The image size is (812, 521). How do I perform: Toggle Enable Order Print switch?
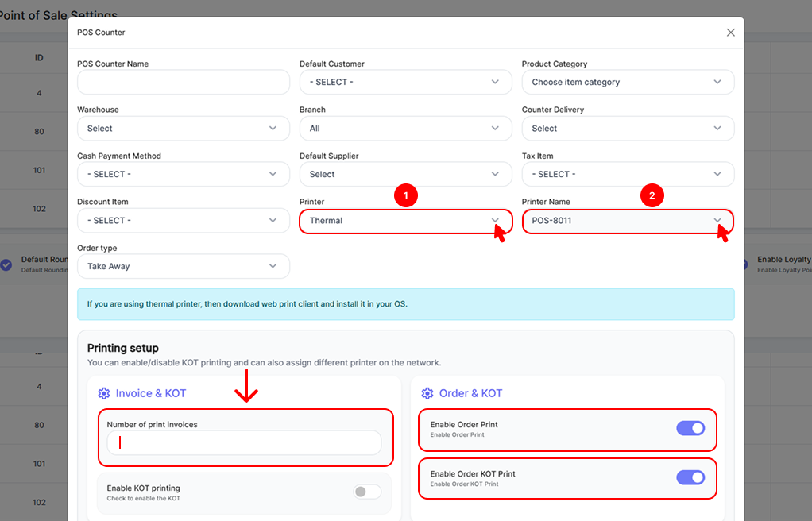[x=690, y=429]
